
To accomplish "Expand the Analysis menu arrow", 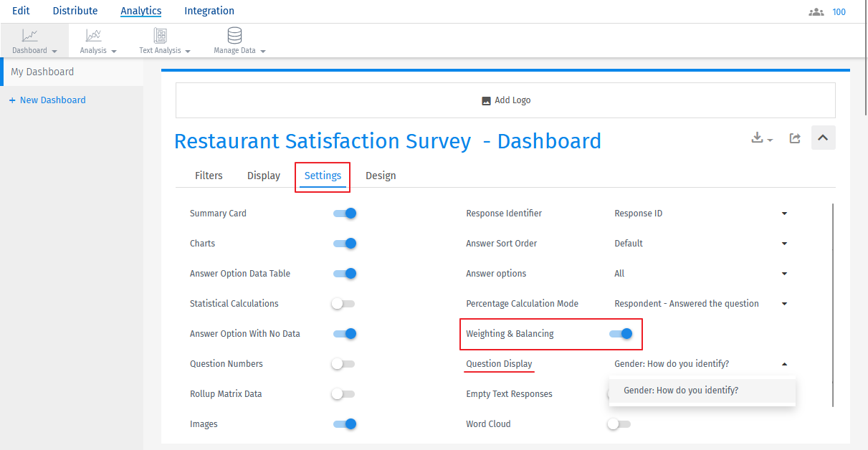I will pyautogui.click(x=114, y=52).
